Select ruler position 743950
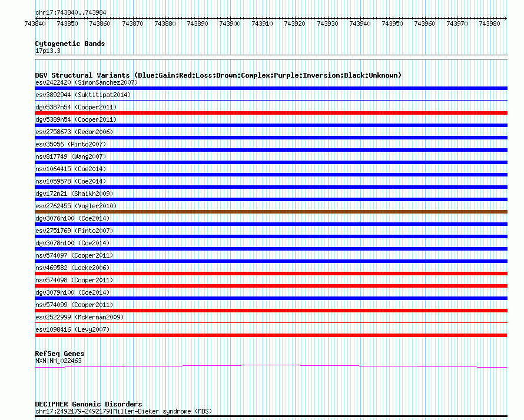Screen dimensions: 524x420 (392, 24)
